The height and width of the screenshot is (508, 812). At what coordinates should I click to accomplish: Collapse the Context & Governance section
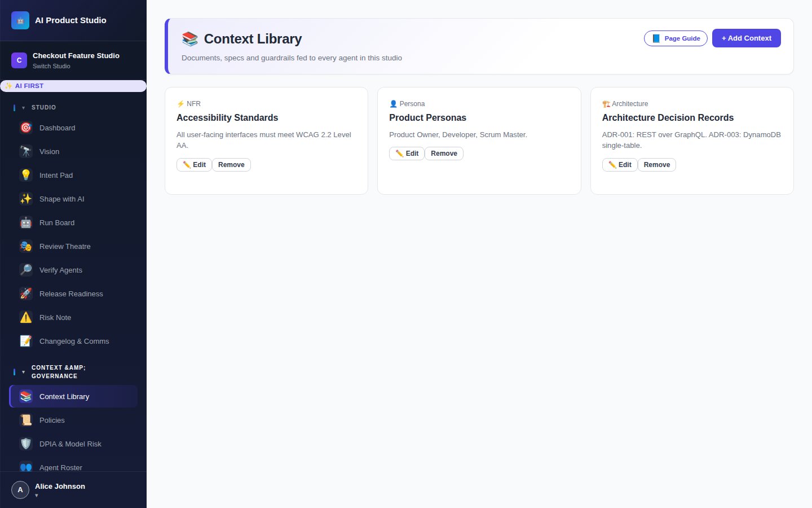click(x=23, y=372)
